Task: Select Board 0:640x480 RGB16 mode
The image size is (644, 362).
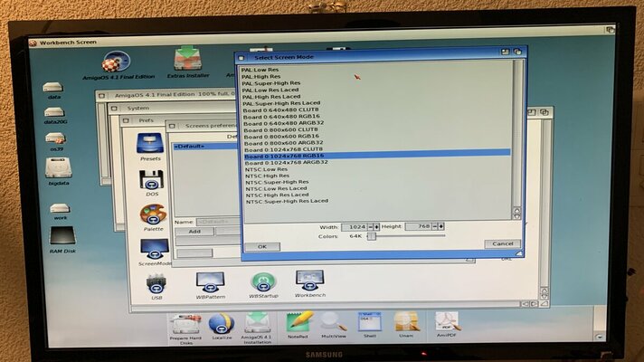Action: [x=281, y=116]
